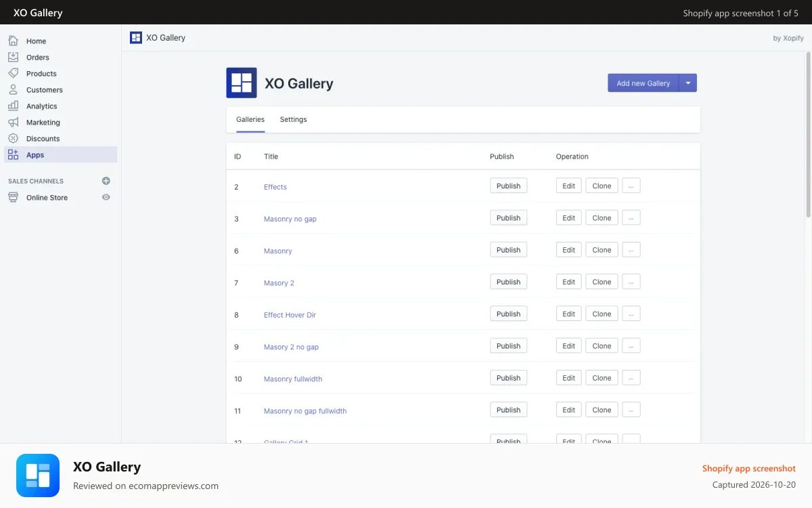
Task: Open the Masonry title link
Action: (x=278, y=251)
